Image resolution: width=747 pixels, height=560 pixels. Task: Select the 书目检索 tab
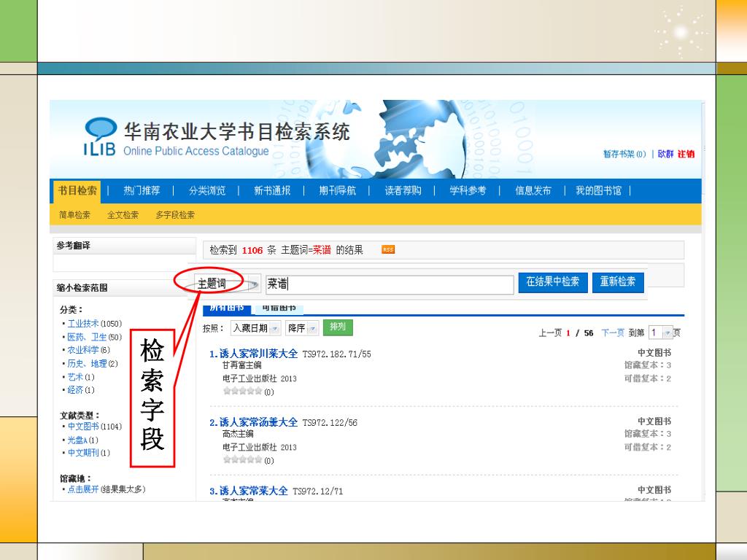coord(77,191)
